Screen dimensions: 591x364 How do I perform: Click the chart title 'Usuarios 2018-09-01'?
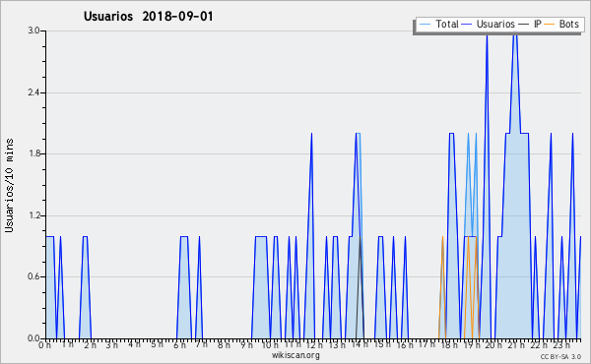tap(149, 16)
